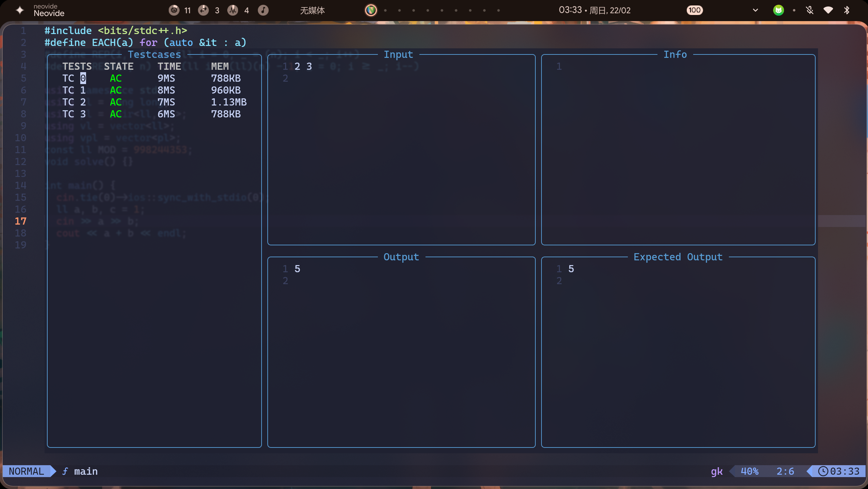The width and height of the screenshot is (868, 489).
Task: Click the TESTS column header
Action: (77, 66)
